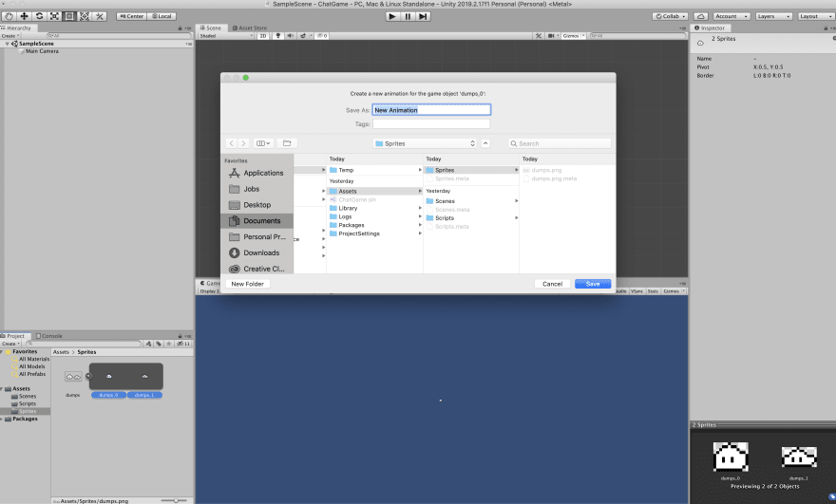Viewport: 836px width, 504px height.
Task: Step one frame forward
Action: (423, 16)
